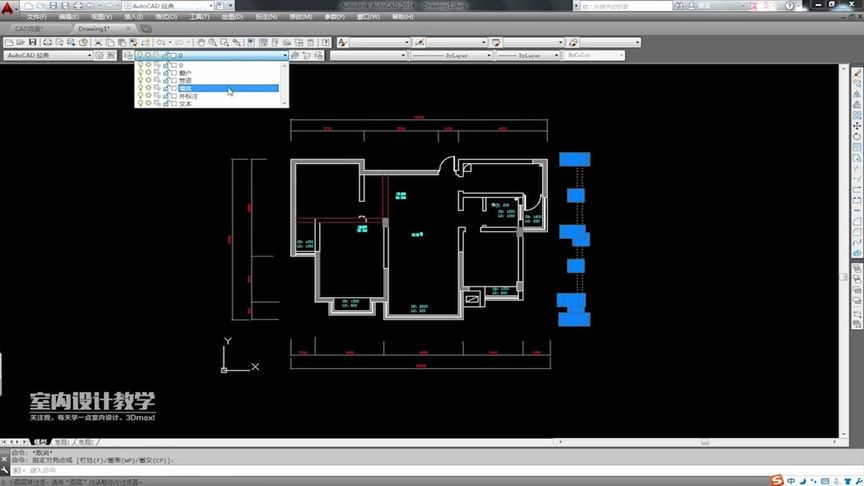864x486 pixels.
Task: Click the command line input field
Action: (430, 470)
